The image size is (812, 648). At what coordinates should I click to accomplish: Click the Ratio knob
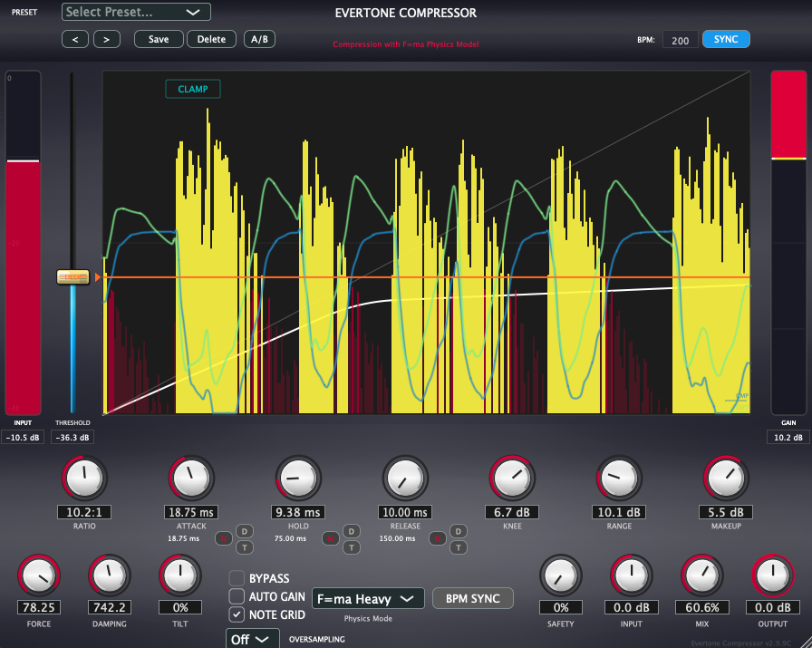coord(84,478)
